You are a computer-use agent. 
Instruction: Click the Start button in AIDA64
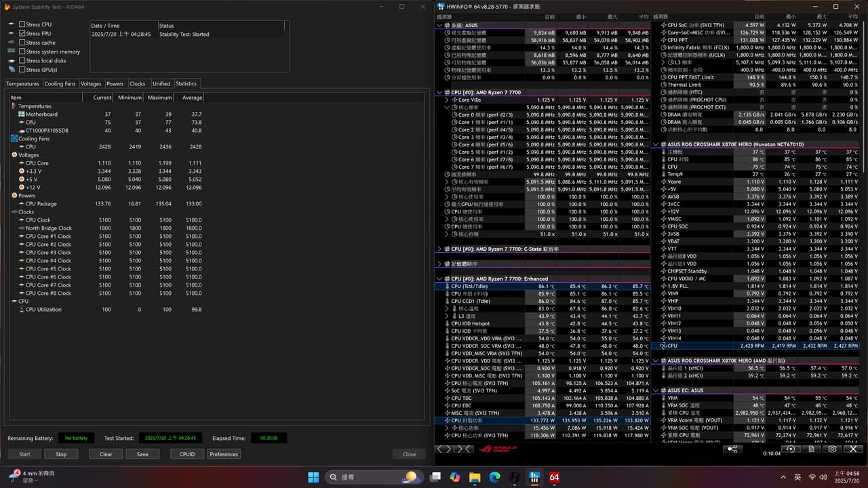pyautogui.click(x=24, y=454)
